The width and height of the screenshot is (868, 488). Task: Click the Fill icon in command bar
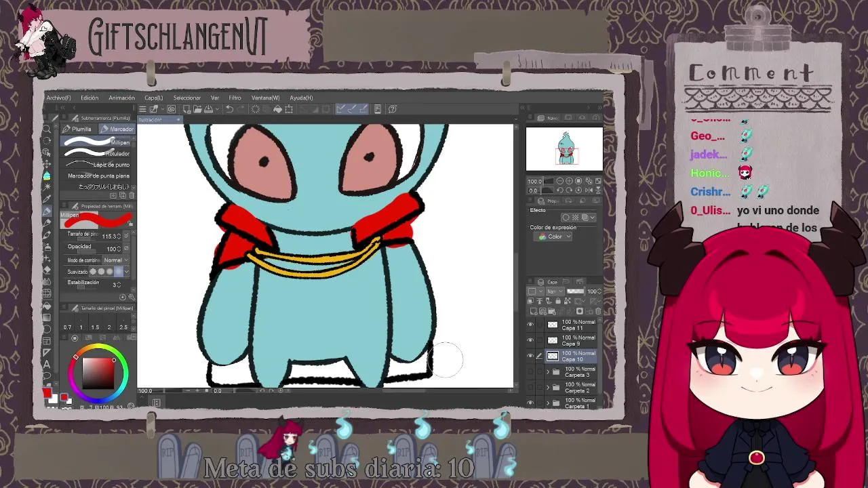(277, 109)
